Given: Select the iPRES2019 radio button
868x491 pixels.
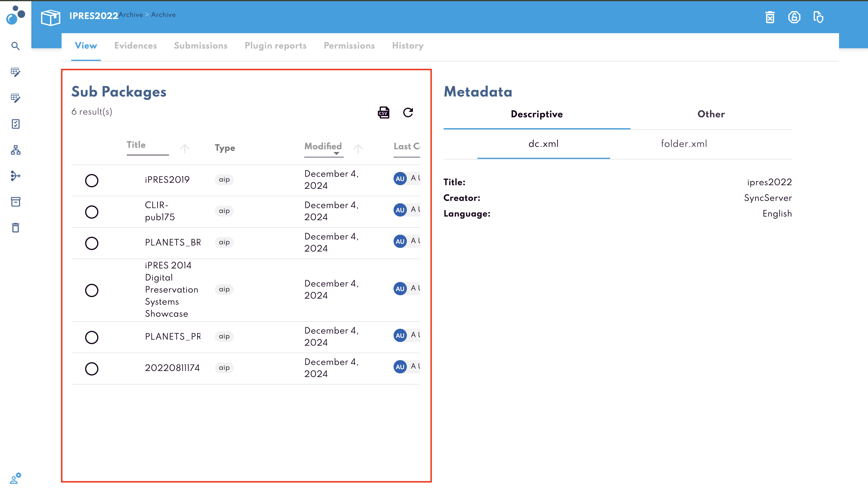Looking at the screenshot, I should (92, 180).
